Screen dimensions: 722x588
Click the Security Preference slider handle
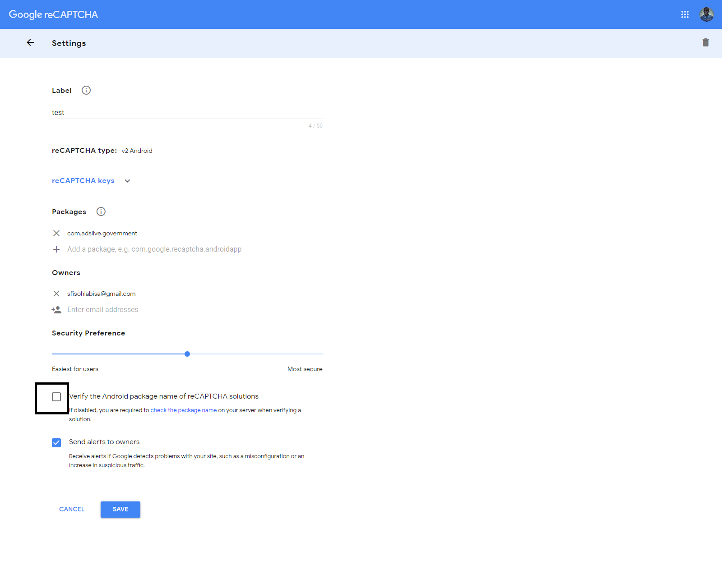pos(187,354)
